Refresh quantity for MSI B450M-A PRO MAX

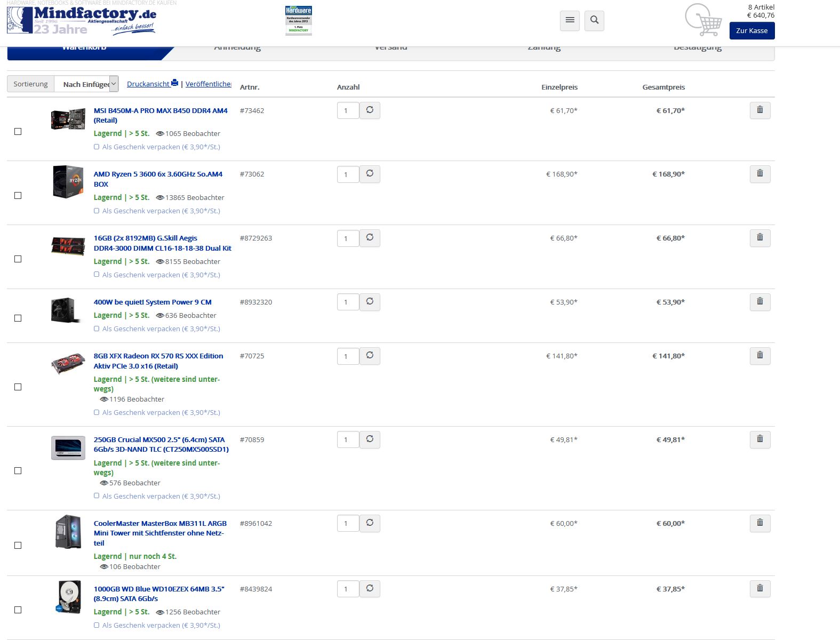(x=370, y=110)
